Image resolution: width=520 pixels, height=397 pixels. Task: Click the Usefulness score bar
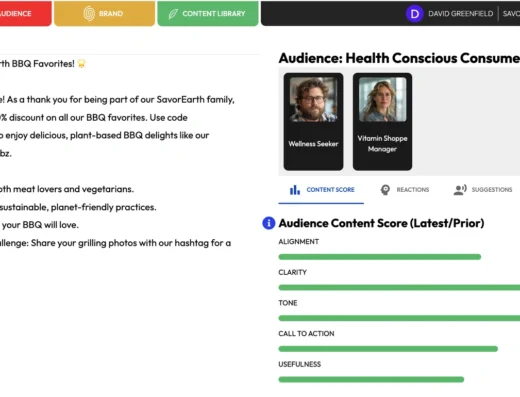click(371, 379)
